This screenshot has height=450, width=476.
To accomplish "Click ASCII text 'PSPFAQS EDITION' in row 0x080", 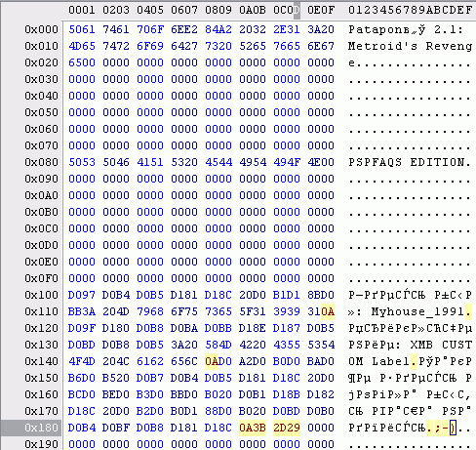I will (x=407, y=162).
